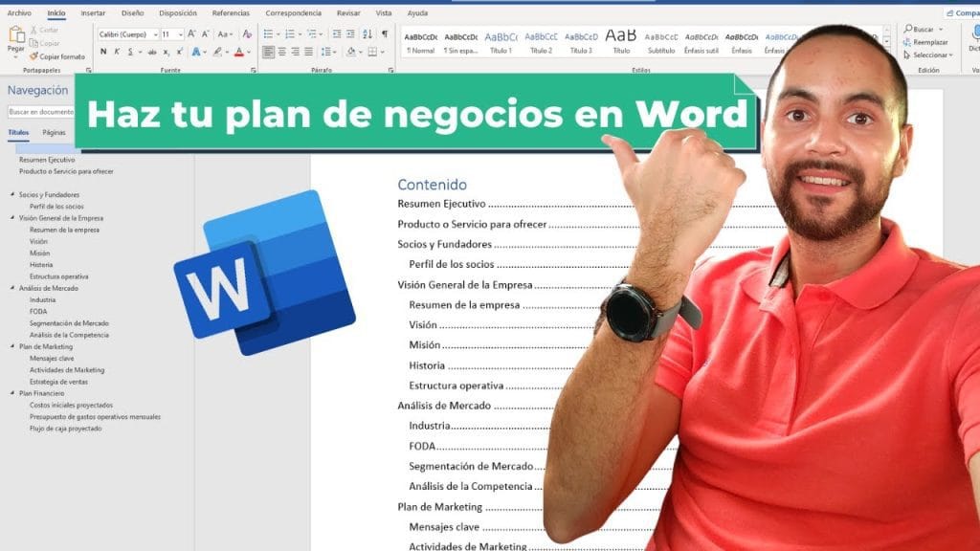The height and width of the screenshot is (551, 980).
Task: Toggle subscript formatting
Action: tap(167, 53)
